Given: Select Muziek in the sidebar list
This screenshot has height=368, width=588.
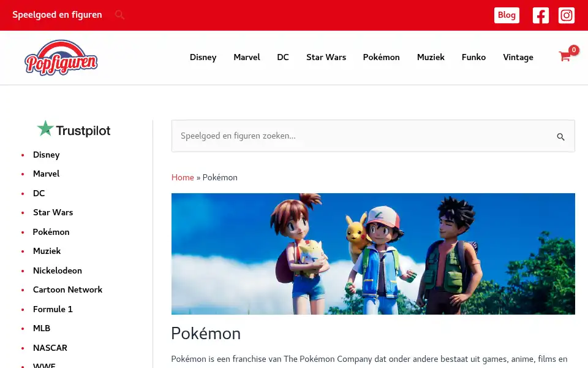Looking at the screenshot, I should [47, 251].
